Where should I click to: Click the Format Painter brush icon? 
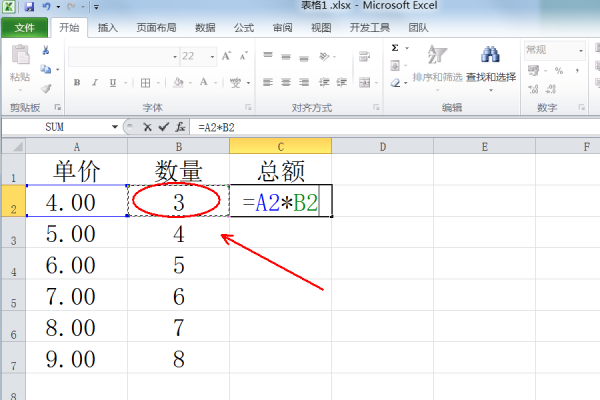pyautogui.click(x=46, y=88)
